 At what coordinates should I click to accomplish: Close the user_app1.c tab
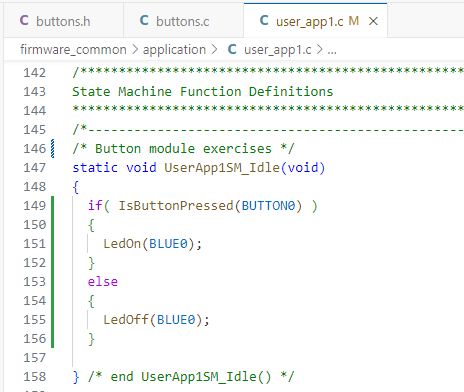pyautogui.click(x=374, y=21)
